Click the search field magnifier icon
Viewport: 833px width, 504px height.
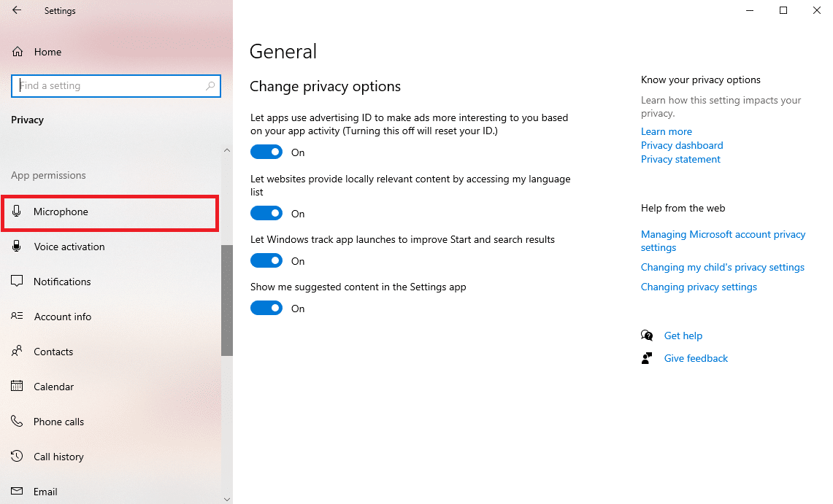point(210,85)
